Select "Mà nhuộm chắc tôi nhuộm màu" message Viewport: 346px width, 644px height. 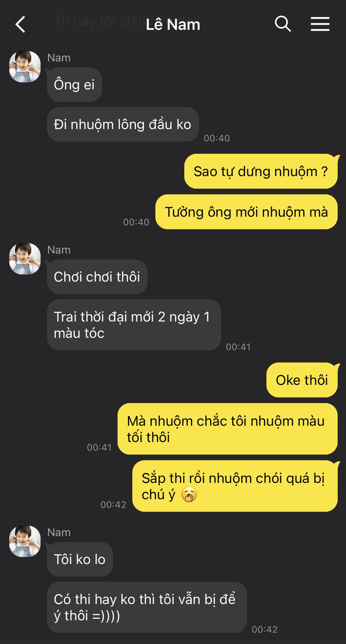tap(228, 429)
